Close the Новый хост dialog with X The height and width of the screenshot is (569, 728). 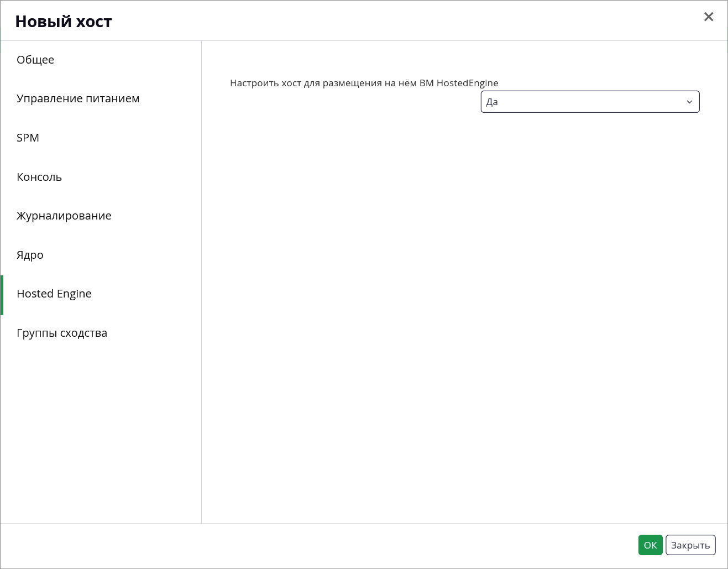pyautogui.click(x=709, y=17)
